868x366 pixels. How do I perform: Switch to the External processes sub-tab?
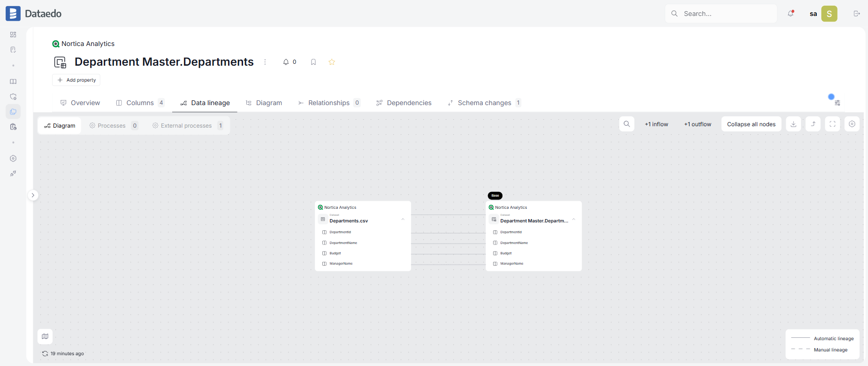click(188, 126)
